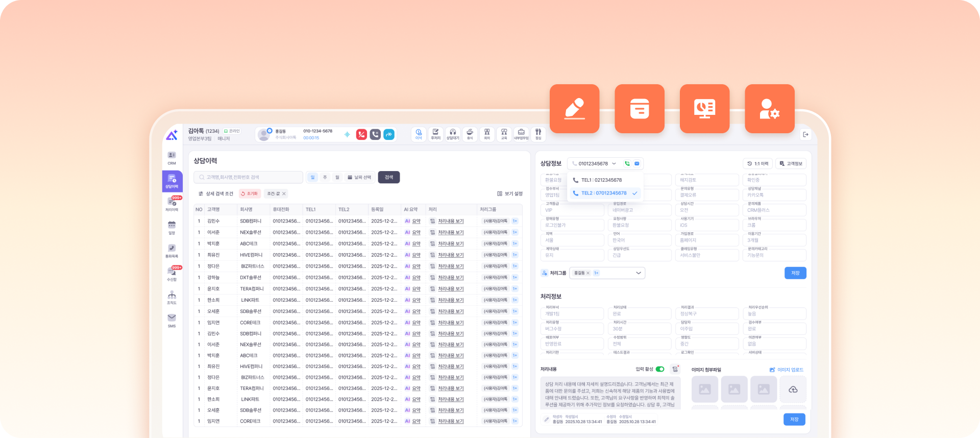The image size is (980, 438).
Task: Select the 월 month range option
Action: pos(337,177)
